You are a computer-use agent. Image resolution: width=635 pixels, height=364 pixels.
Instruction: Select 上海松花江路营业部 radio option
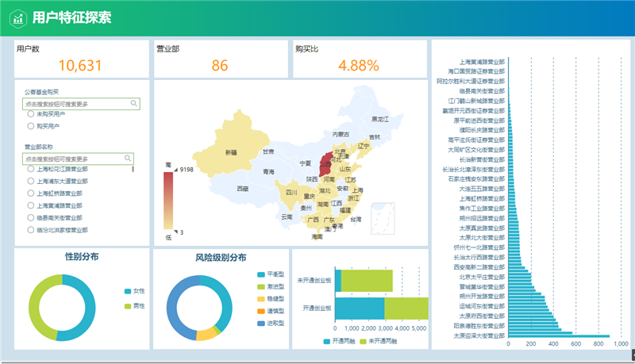coord(31,169)
